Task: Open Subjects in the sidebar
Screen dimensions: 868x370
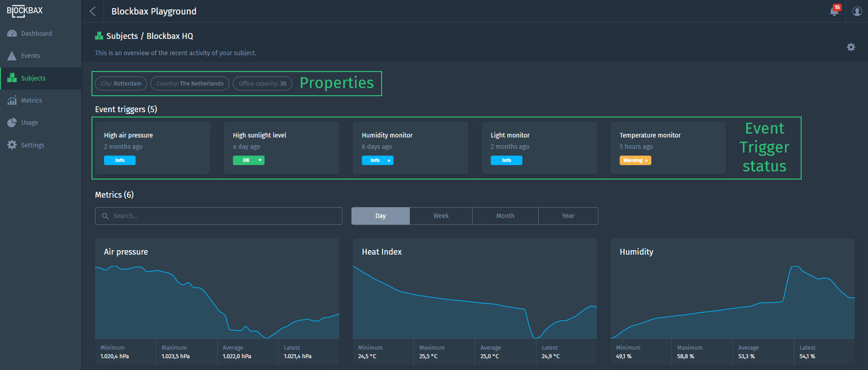Action: pos(33,78)
